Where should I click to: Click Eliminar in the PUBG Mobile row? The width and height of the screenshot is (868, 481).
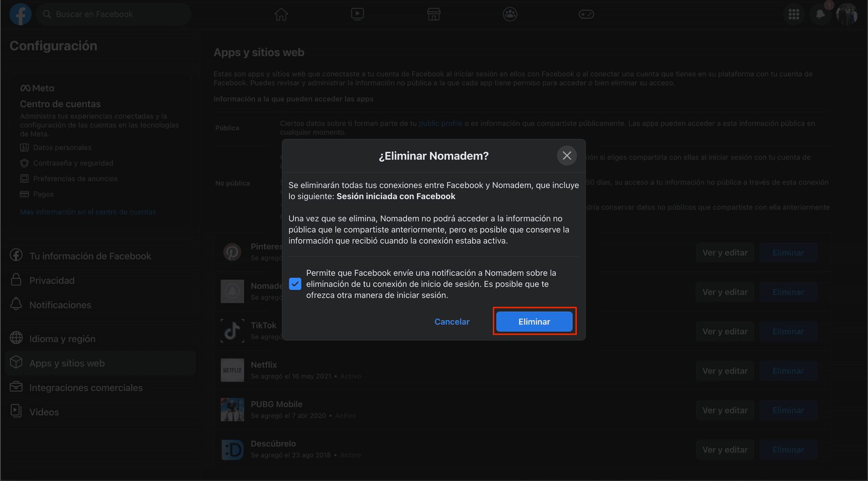788,410
